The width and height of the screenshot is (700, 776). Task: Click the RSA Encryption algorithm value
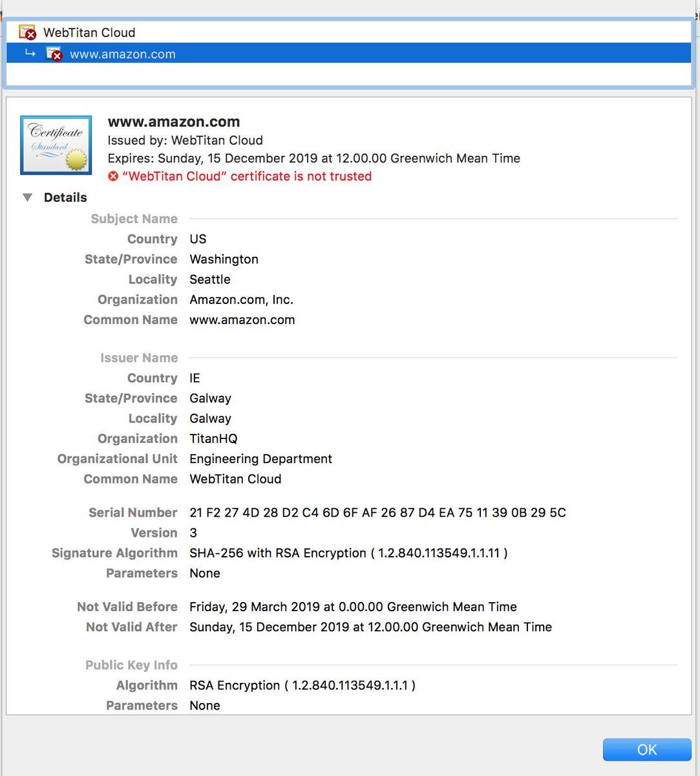point(302,685)
